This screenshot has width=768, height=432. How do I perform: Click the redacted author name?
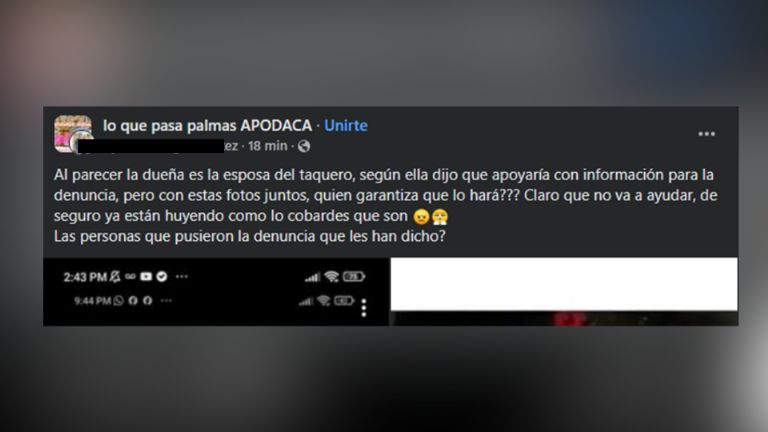(x=158, y=146)
